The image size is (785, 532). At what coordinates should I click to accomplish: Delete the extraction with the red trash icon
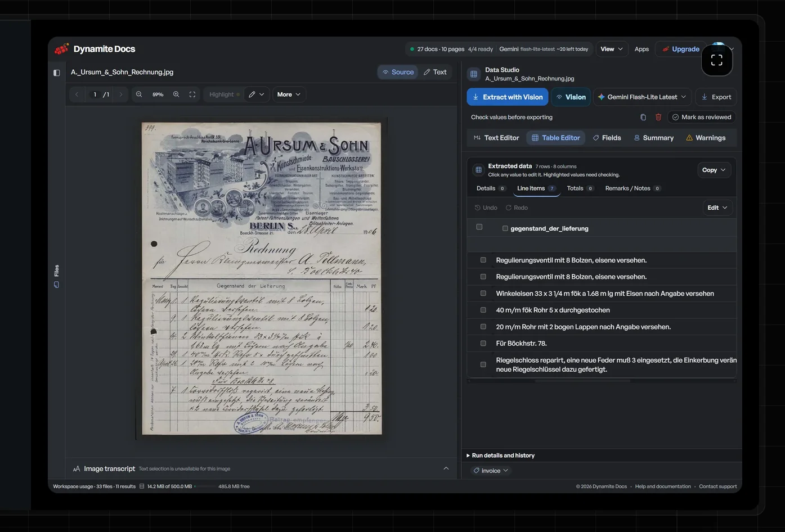[658, 117]
